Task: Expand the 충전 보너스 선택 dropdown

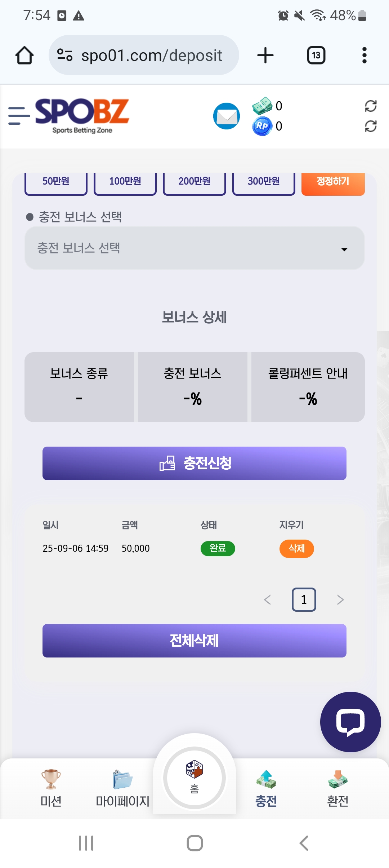Action: (194, 248)
